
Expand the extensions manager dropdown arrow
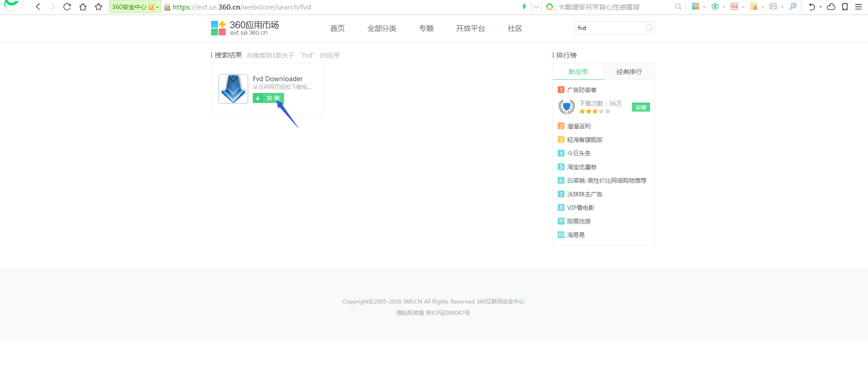click(704, 7)
